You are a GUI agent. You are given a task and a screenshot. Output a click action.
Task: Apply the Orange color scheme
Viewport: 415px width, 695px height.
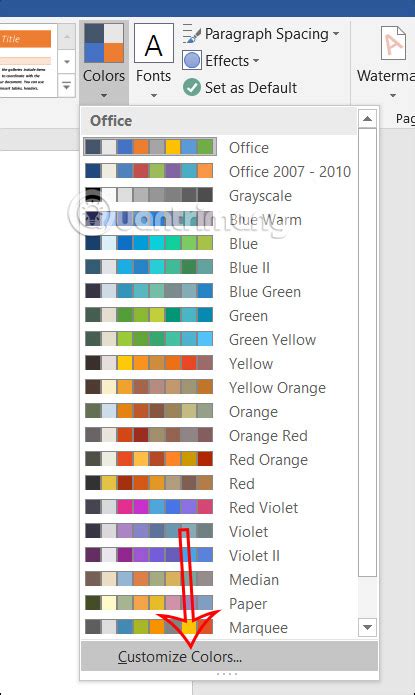pyautogui.click(x=219, y=411)
